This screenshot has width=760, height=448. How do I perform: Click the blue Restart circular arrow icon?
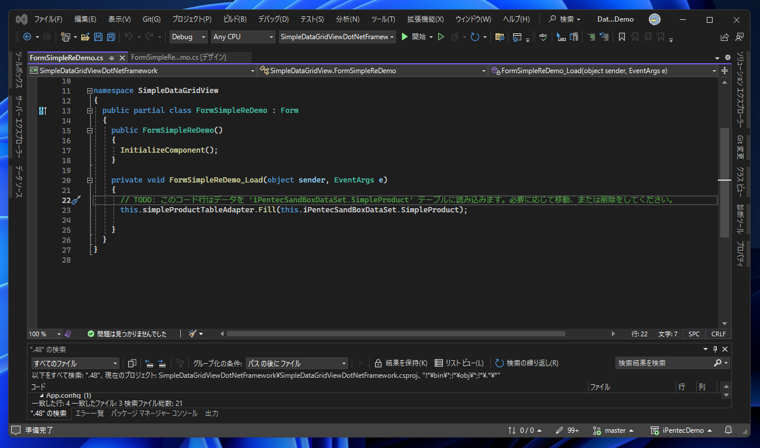475,37
